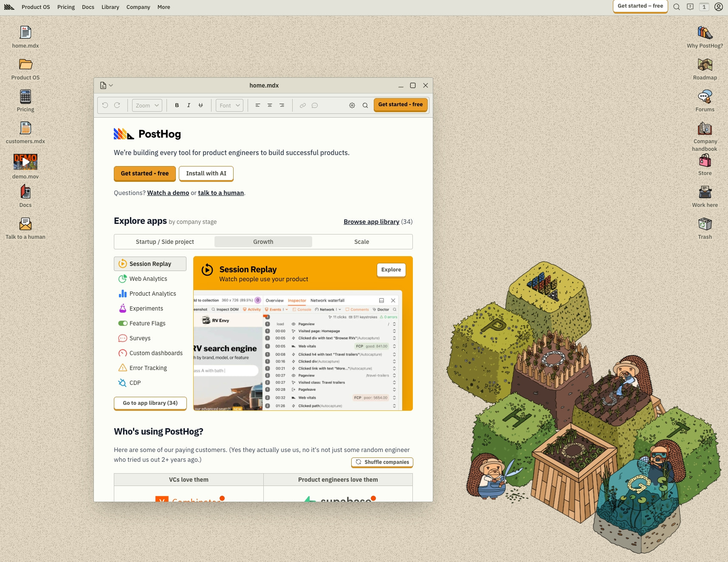Viewport: 728px width, 562px height.
Task: Select Scale tab
Action: [x=362, y=242]
